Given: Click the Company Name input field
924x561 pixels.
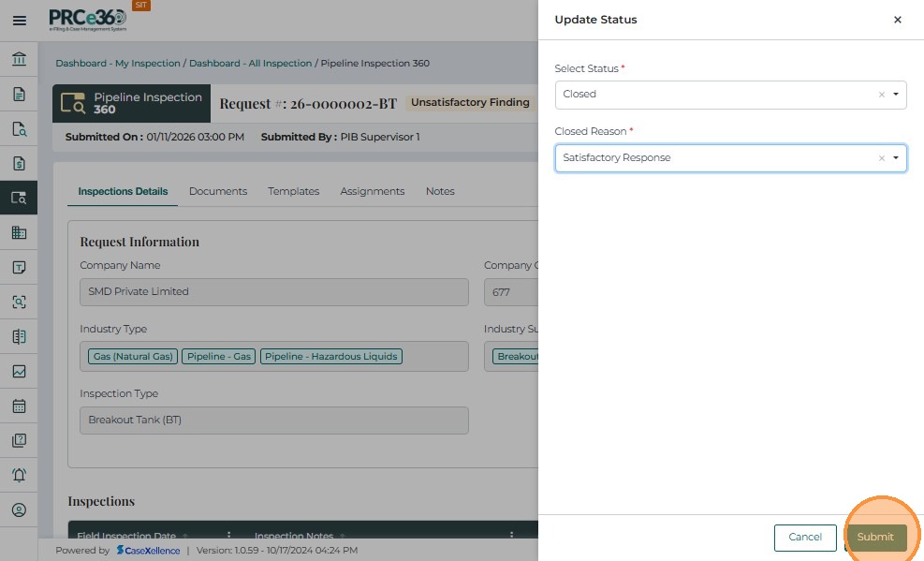Looking at the screenshot, I should 273,292.
